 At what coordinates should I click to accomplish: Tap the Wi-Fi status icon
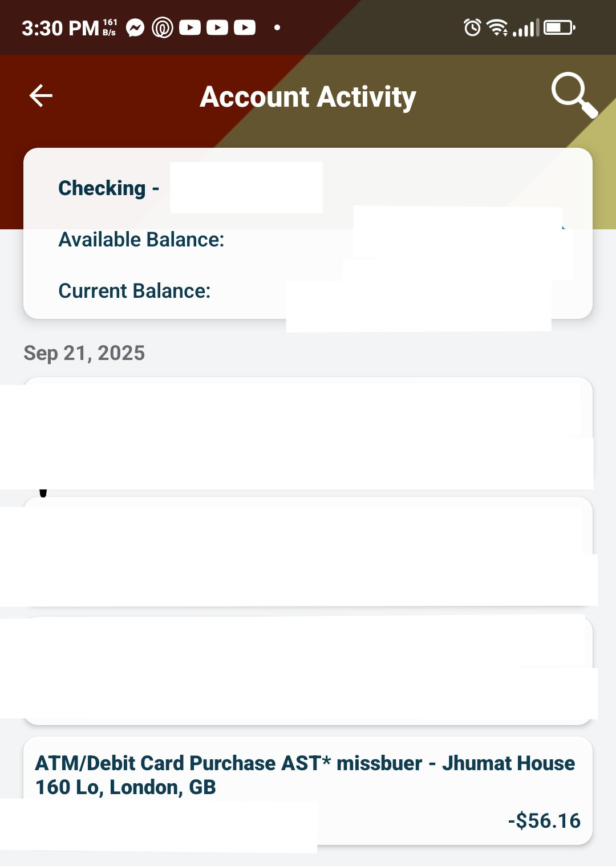click(x=497, y=27)
